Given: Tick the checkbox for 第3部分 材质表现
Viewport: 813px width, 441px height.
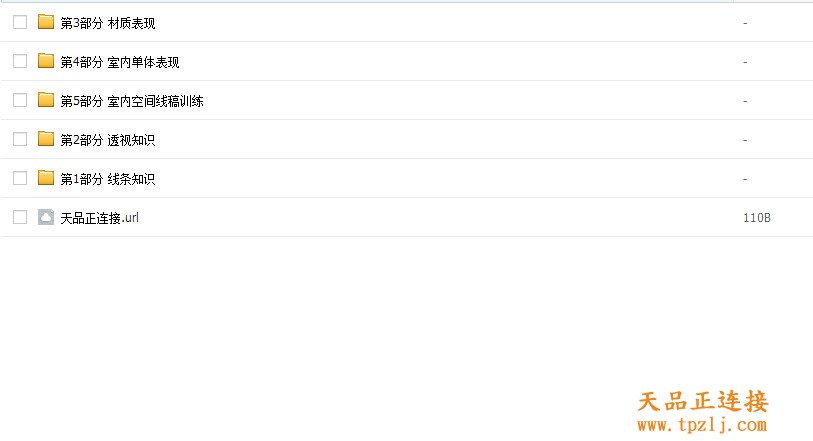Looking at the screenshot, I should point(20,22).
